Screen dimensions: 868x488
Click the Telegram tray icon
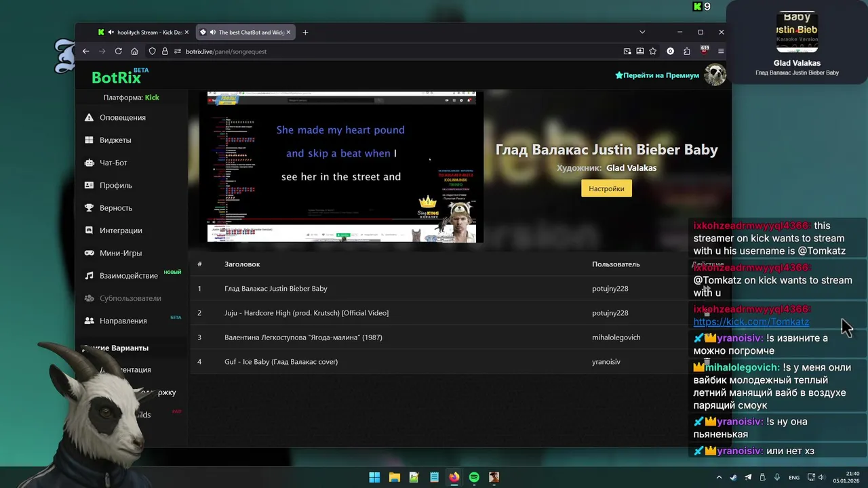pos(748,477)
